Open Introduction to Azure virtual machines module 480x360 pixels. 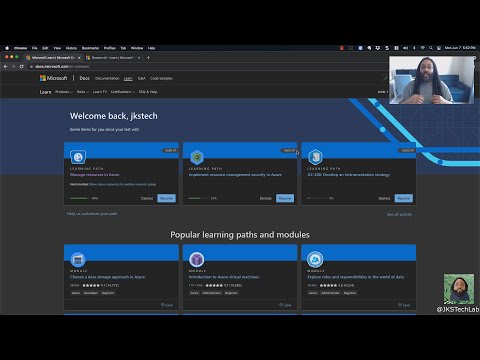pos(224,277)
